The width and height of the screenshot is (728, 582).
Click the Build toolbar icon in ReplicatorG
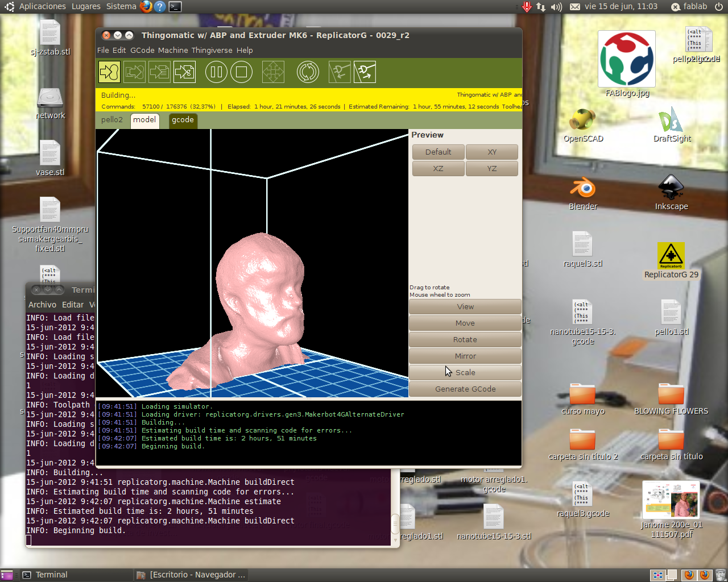[x=109, y=72]
